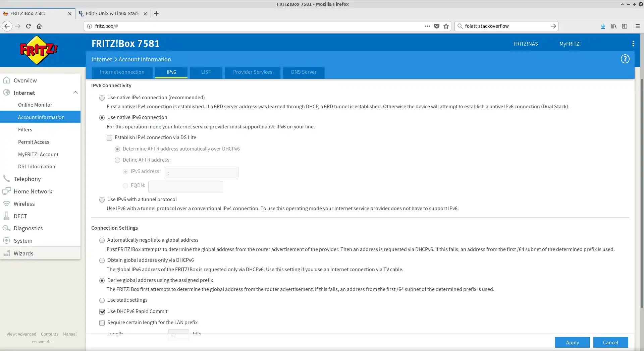Switch to the LISP tab
This screenshot has width=644, height=351.
click(206, 72)
